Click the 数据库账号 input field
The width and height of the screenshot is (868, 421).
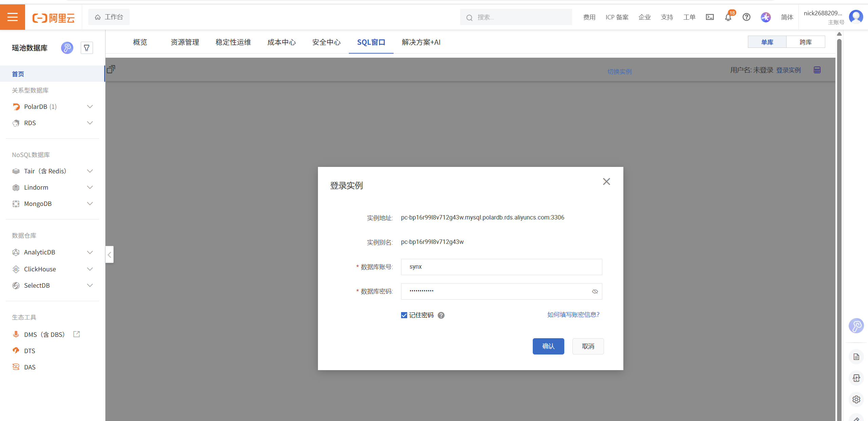(x=502, y=267)
